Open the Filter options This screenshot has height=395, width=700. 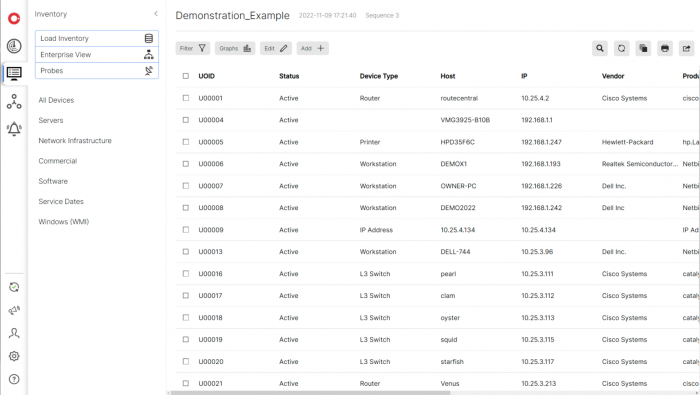193,48
